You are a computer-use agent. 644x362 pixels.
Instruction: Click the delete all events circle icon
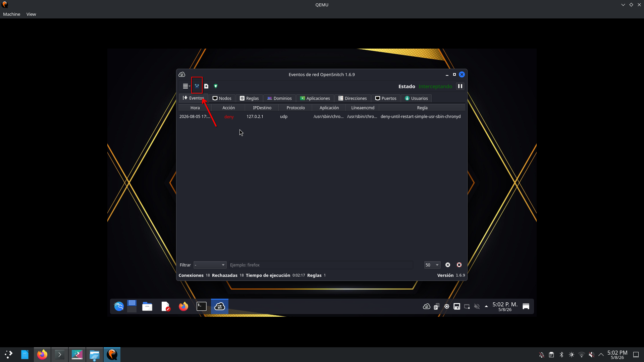pyautogui.click(x=459, y=265)
